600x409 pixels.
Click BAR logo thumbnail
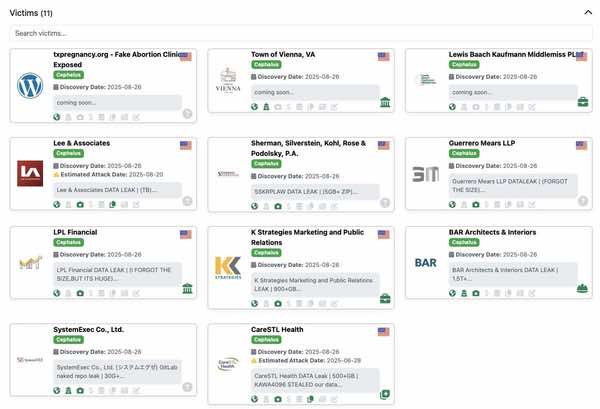(426, 263)
